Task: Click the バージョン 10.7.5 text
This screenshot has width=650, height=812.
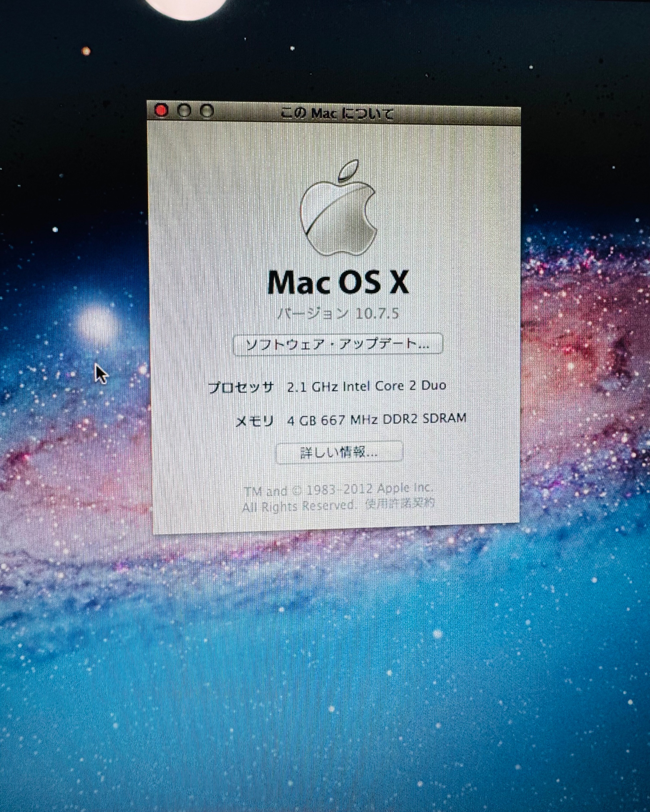Action: (x=338, y=313)
